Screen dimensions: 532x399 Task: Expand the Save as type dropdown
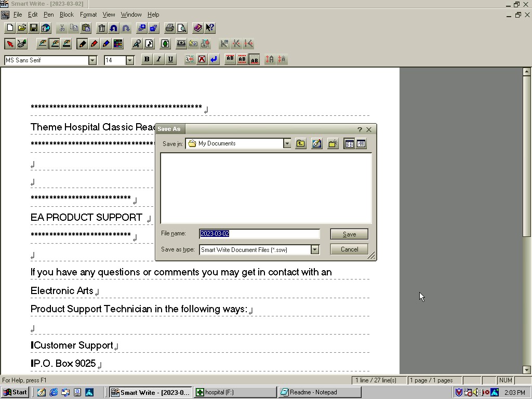tap(314, 250)
